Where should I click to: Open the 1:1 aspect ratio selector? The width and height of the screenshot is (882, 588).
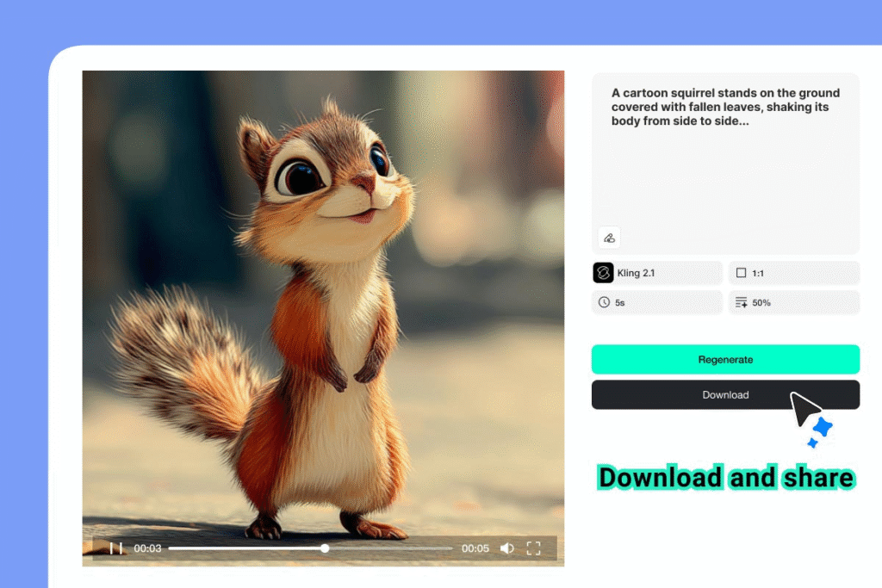[793, 273]
